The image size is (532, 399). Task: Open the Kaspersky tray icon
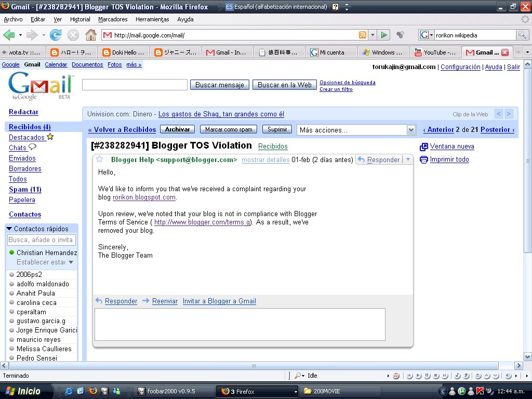[x=480, y=391]
